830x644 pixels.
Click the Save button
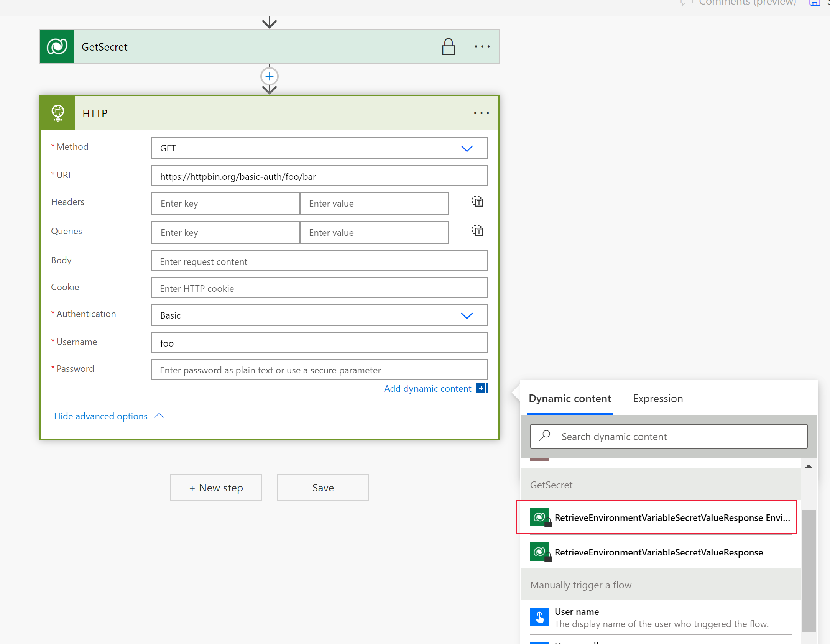coord(322,487)
